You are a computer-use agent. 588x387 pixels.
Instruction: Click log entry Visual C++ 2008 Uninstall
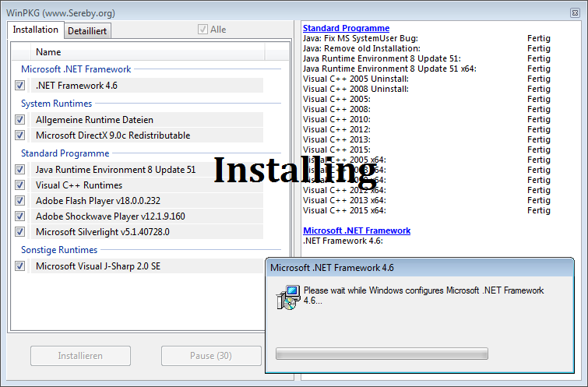356,89
